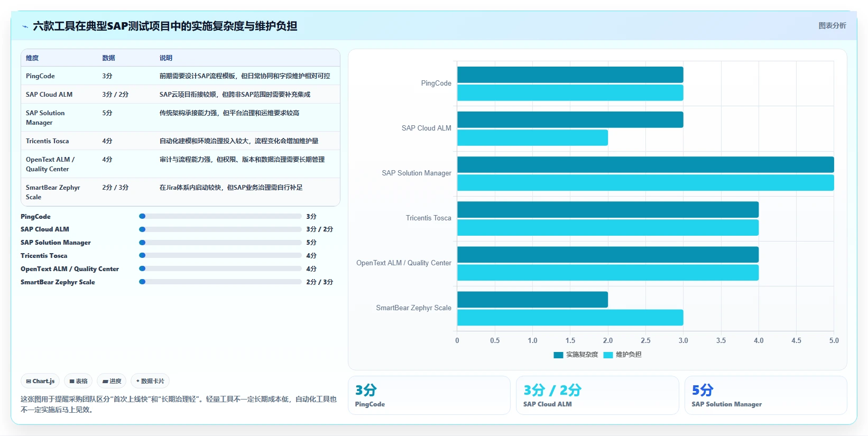
Task: Click OpenText ALM's light cyan chart bar
Action: point(608,272)
